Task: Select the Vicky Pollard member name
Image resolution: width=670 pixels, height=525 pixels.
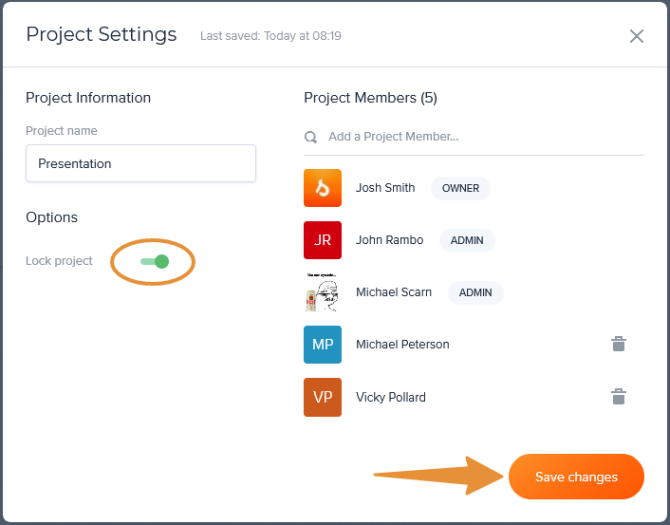Action: (390, 397)
